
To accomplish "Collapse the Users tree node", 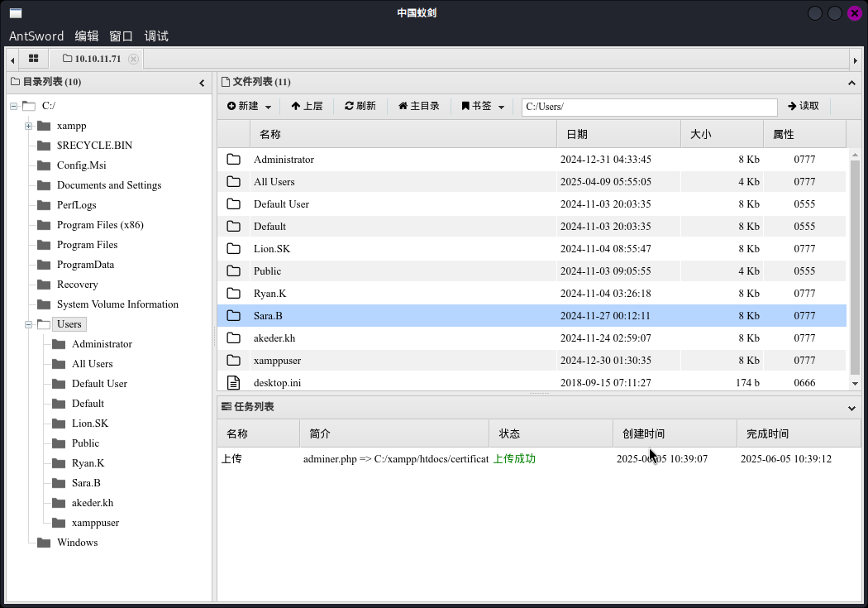I will pos(28,324).
